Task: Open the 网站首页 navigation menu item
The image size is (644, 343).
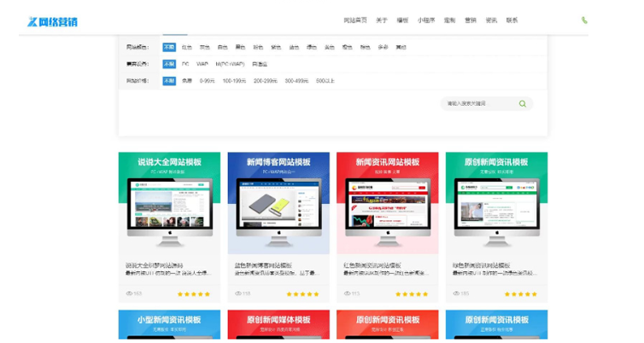Action: [354, 20]
